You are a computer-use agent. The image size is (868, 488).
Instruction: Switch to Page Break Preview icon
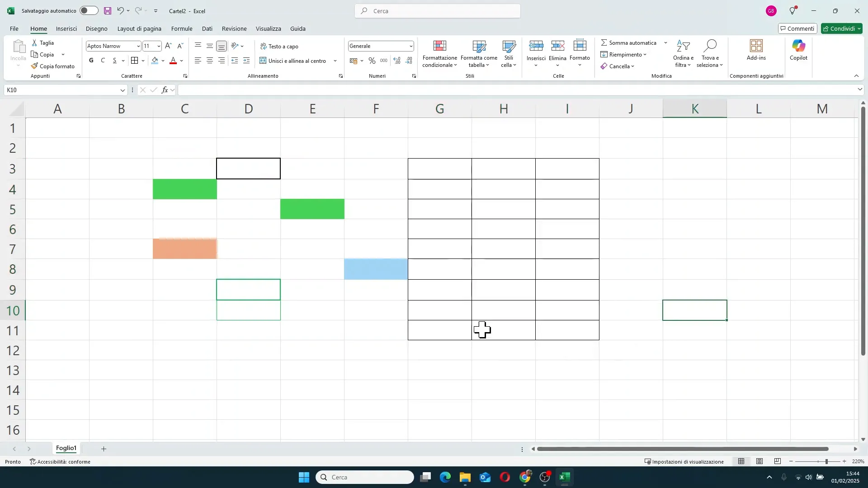[x=778, y=461]
